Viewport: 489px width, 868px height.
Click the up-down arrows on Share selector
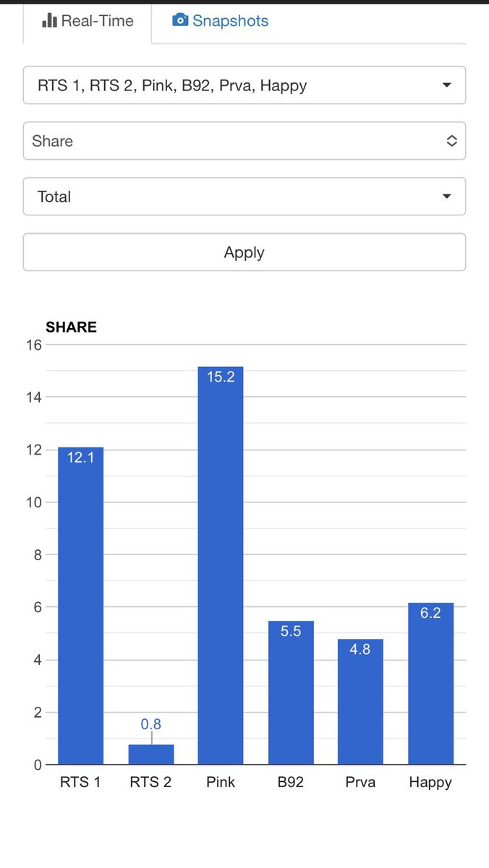451,141
